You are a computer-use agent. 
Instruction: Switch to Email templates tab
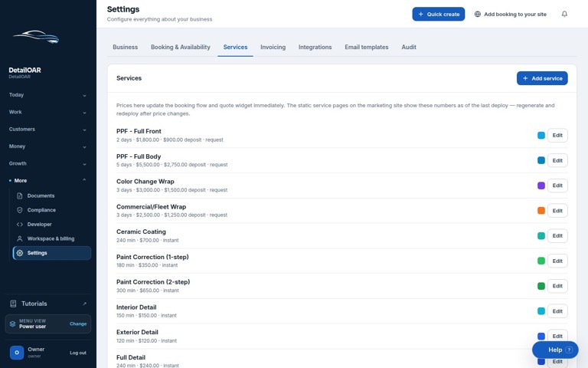pos(367,47)
